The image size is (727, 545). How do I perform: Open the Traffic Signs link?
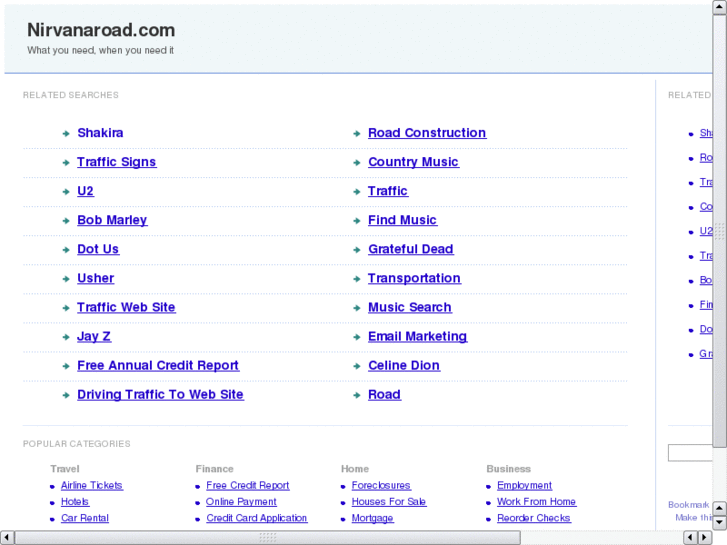117,162
